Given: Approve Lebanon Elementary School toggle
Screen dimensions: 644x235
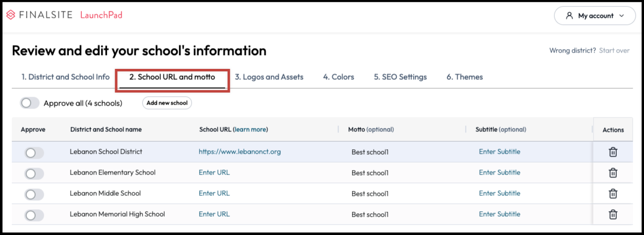Looking at the screenshot, I should 34,174.
